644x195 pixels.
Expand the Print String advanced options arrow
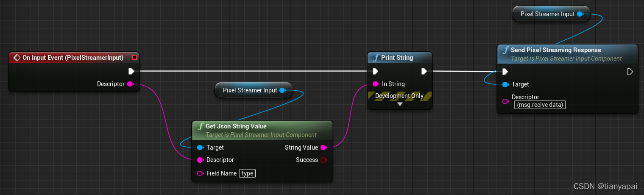[x=400, y=104]
